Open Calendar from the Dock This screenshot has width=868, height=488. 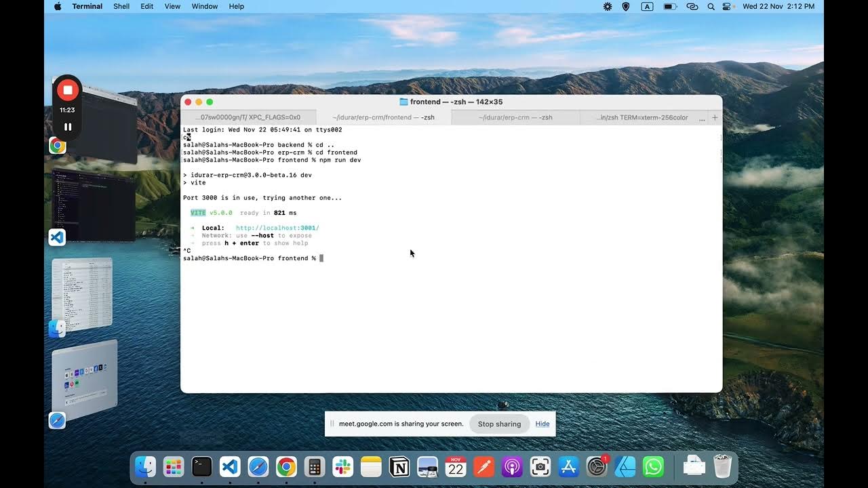coord(456,466)
